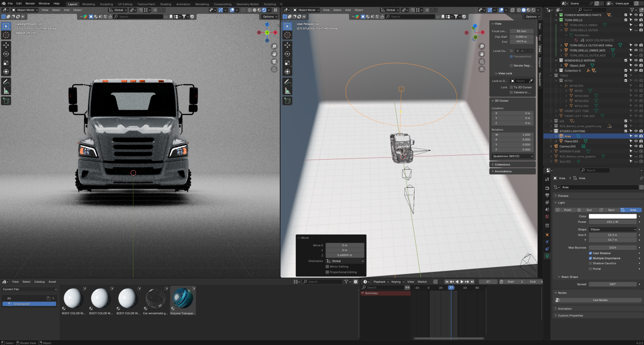Open the Playback menu in the timeline
This screenshot has width=644, height=345.
381,282
